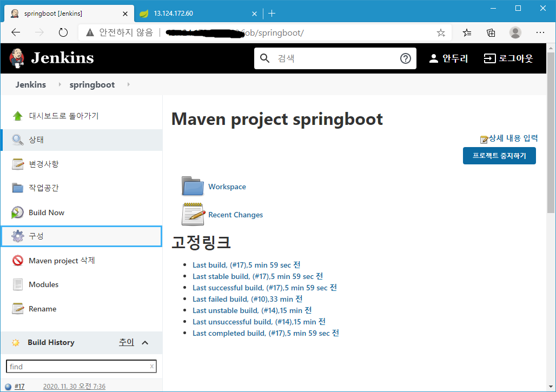556x392 pixels.
Task: Switch to the springboot [Jenkins] tab
Action: point(69,14)
